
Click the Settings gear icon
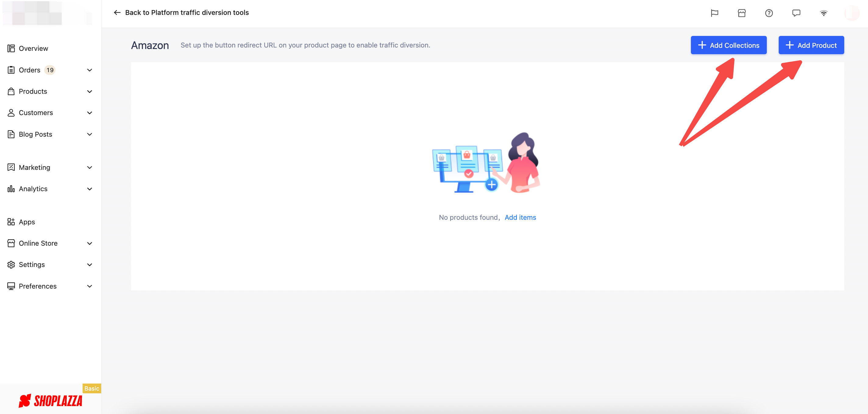coord(11,265)
